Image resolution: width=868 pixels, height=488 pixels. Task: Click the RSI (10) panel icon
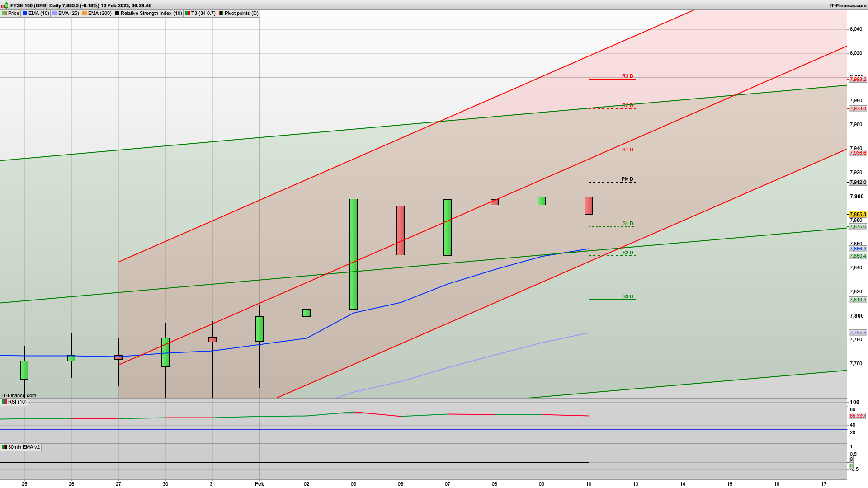click(5, 402)
